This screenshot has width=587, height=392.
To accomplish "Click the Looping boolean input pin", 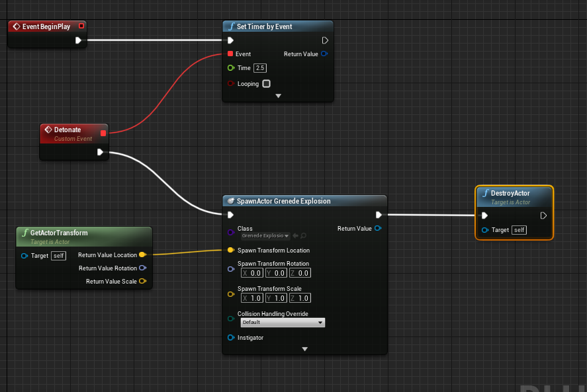I will pos(231,83).
